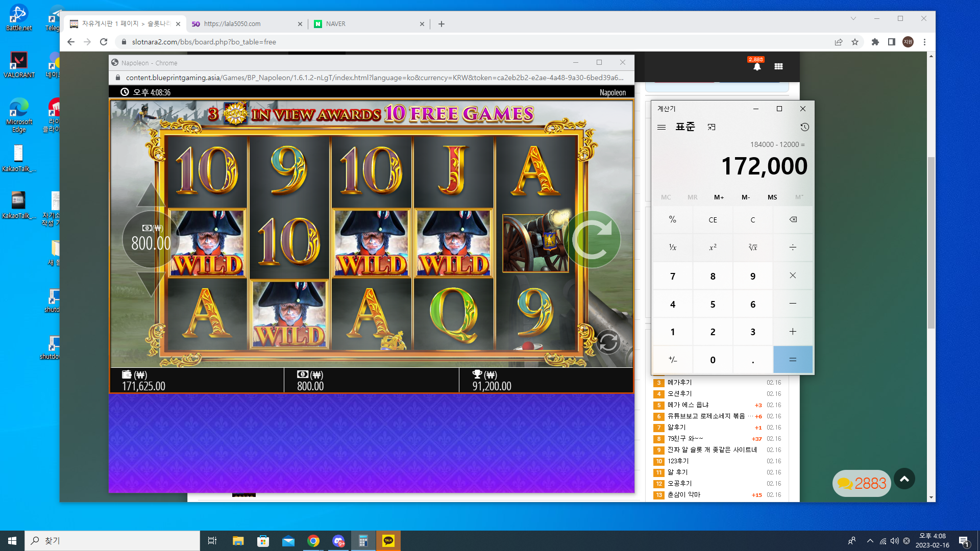Viewport: 980px width, 551px height.
Task: Switch to the 자유게시판 slotnara tab
Action: pos(125,24)
